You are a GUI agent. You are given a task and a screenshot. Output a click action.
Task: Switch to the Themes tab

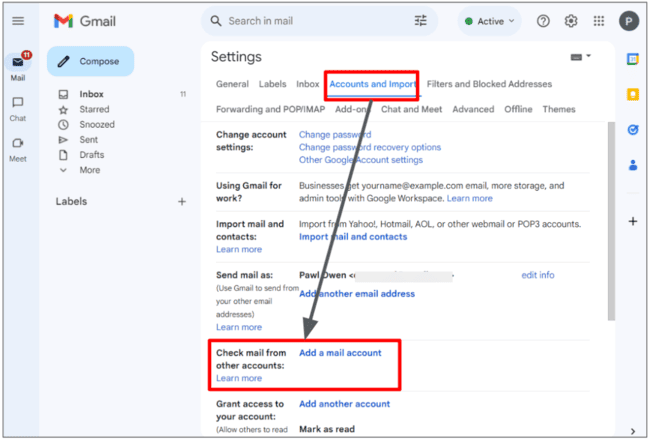tap(559, 109)
